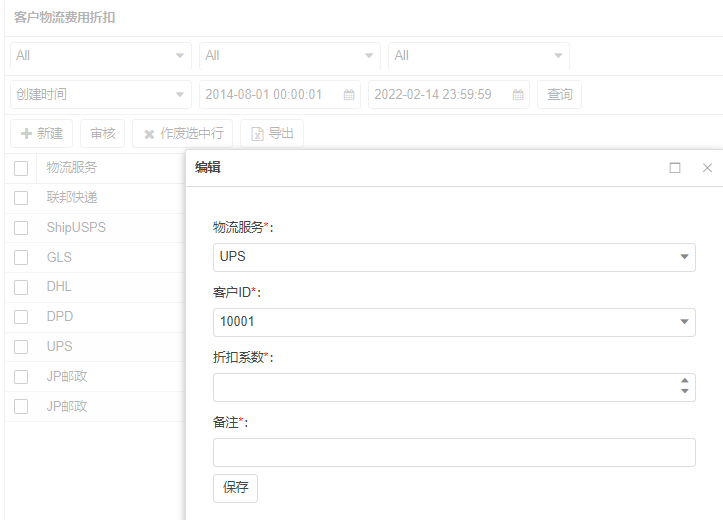
Task: Select the 联邦快递 row text
Action: (x=71, y=197)
